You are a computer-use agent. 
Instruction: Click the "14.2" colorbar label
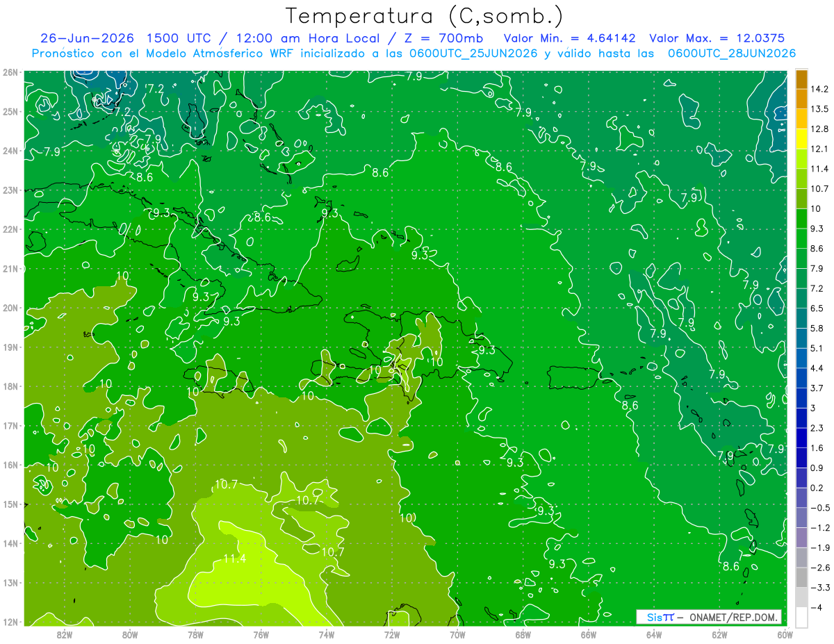pos(819,89)
